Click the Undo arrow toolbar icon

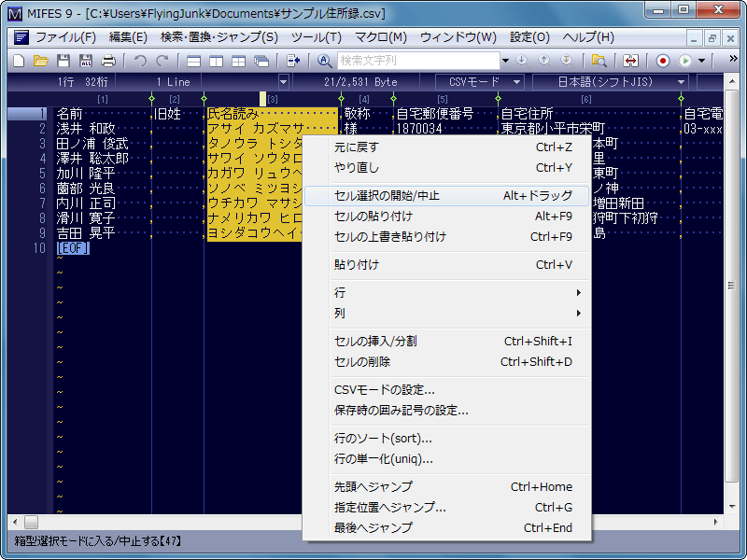[140, 61]
